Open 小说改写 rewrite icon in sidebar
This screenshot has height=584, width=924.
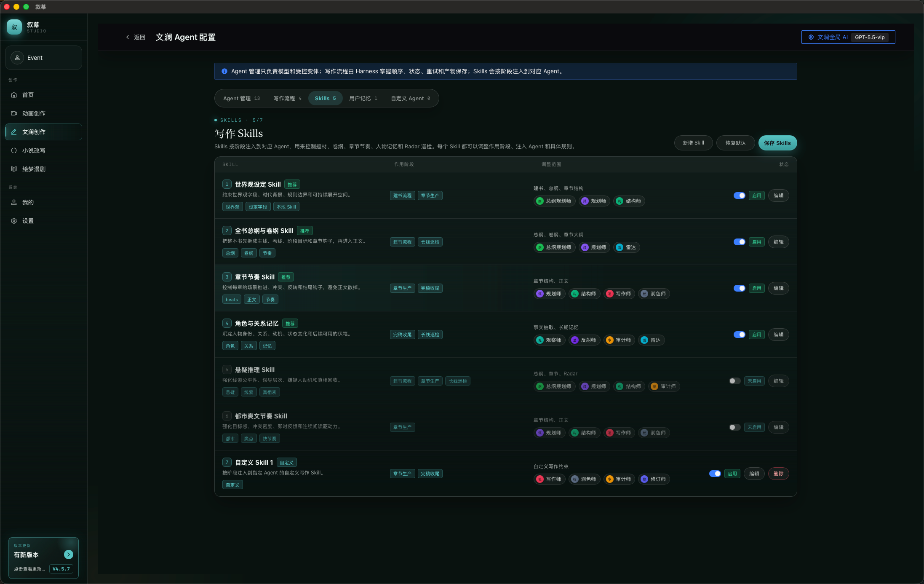[x=14, y=150]
